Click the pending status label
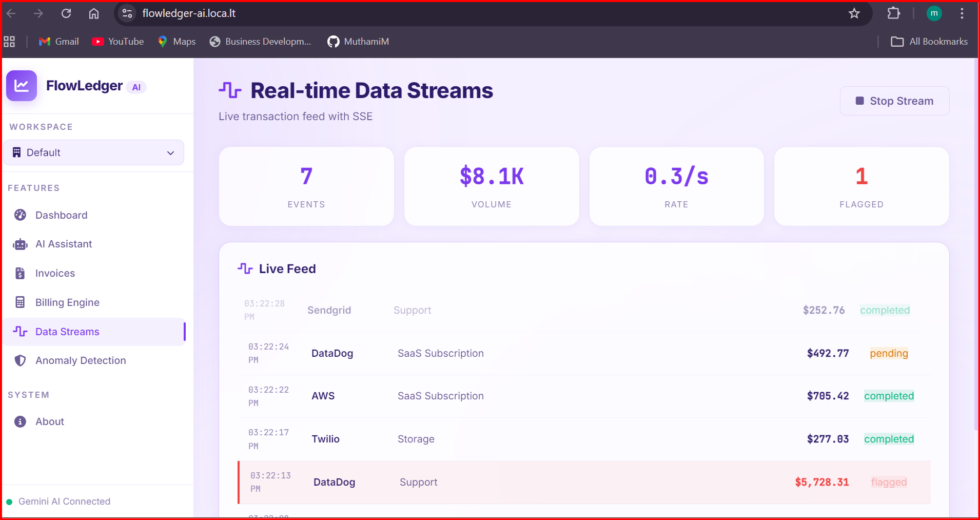 point(889,353)
